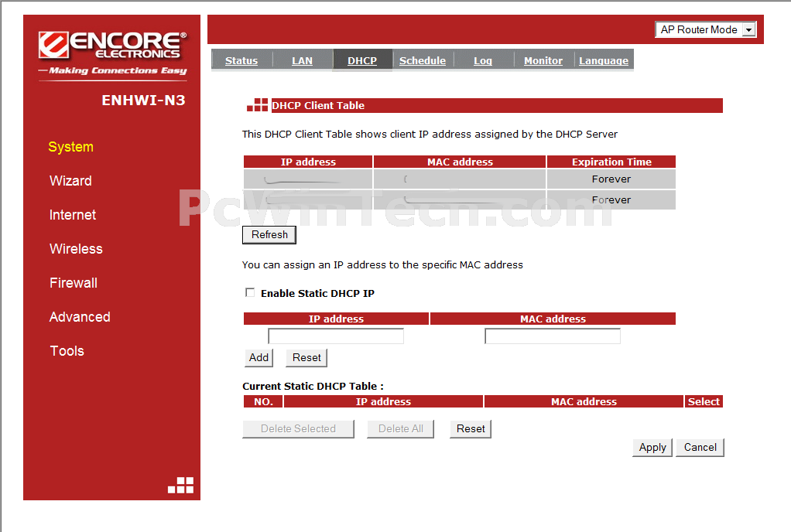The width and height of the screenshot is (791, 532).
Task: Click the Encore Electronics logo
Action: [x=113, y=54]
